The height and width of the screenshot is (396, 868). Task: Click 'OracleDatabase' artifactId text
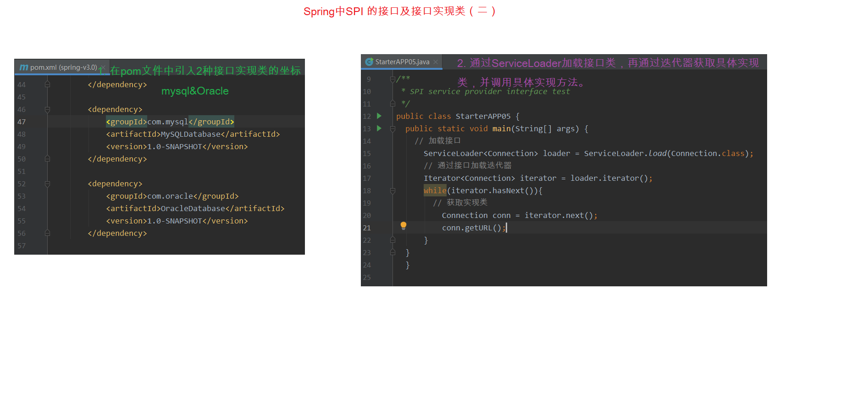pyautogui.click(x=193, y=208)
